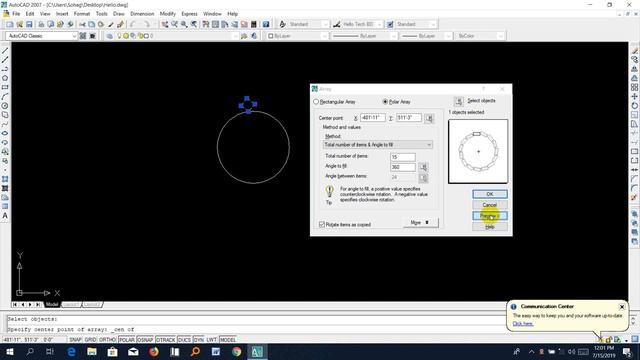Click pick angle to fill button
This screenshot has height=360, width=640.
(x=423, y=167)
